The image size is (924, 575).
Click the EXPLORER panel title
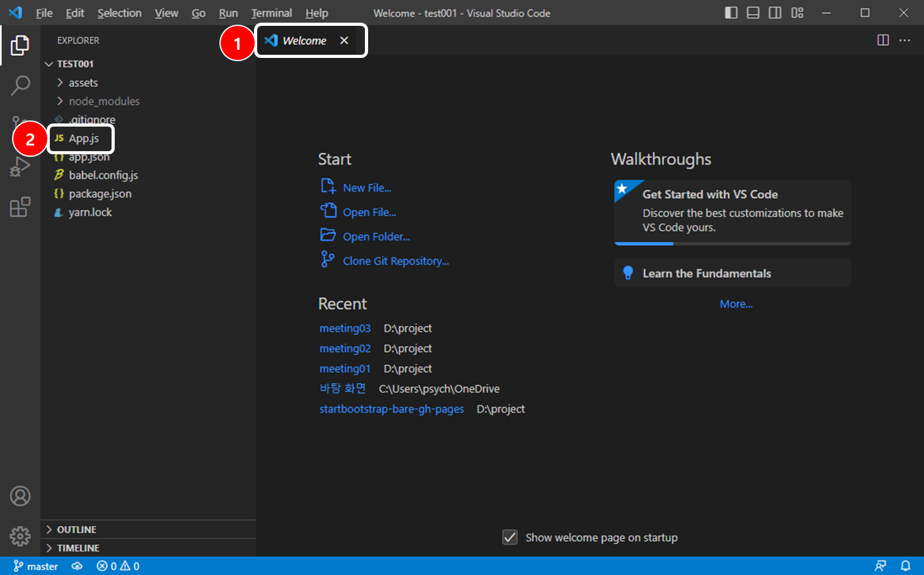(78, 40)
